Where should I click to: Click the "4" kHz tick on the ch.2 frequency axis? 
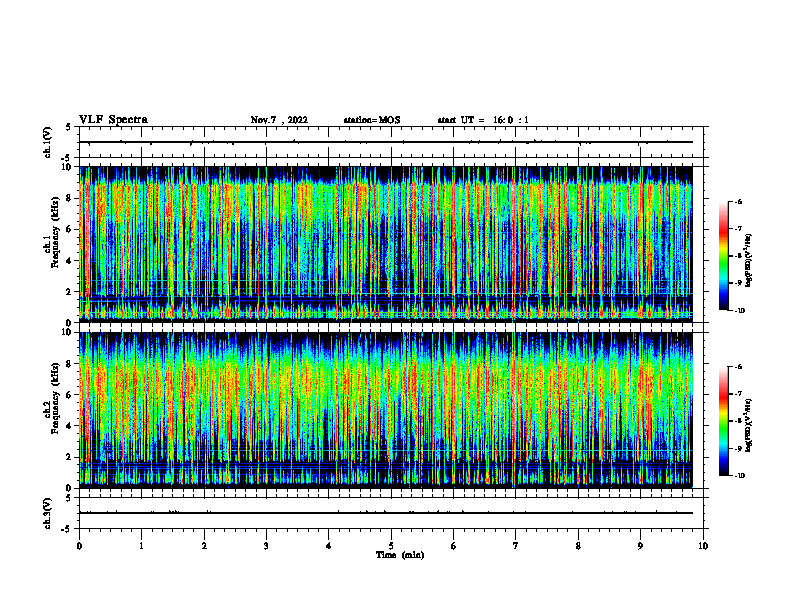point(70,427)
